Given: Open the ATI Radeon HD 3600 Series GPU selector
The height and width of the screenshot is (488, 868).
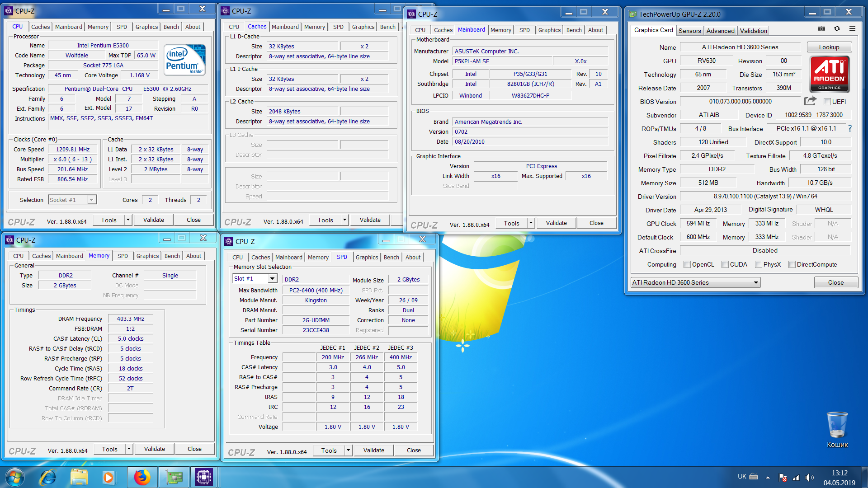Looking at the screenshot, I should tap(695, 282).
